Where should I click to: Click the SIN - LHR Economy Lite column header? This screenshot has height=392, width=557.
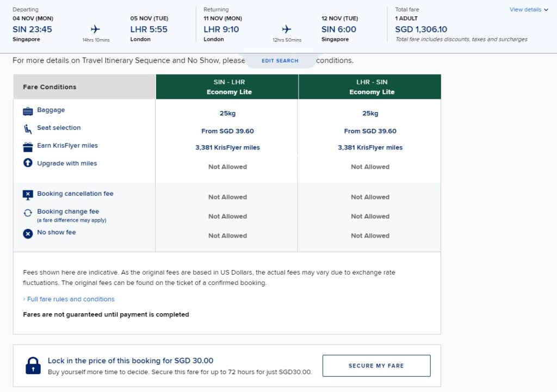tap(227, 87)
